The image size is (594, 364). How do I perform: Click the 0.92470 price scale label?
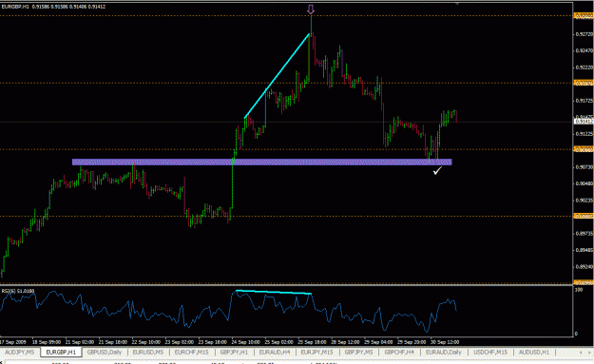(584, 50)
